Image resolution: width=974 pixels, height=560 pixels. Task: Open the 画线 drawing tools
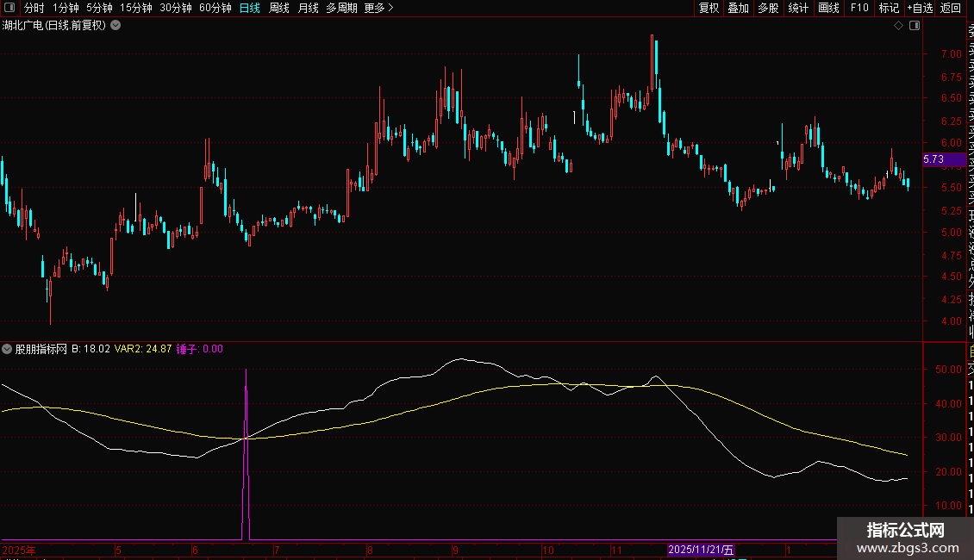click(828, 8)
